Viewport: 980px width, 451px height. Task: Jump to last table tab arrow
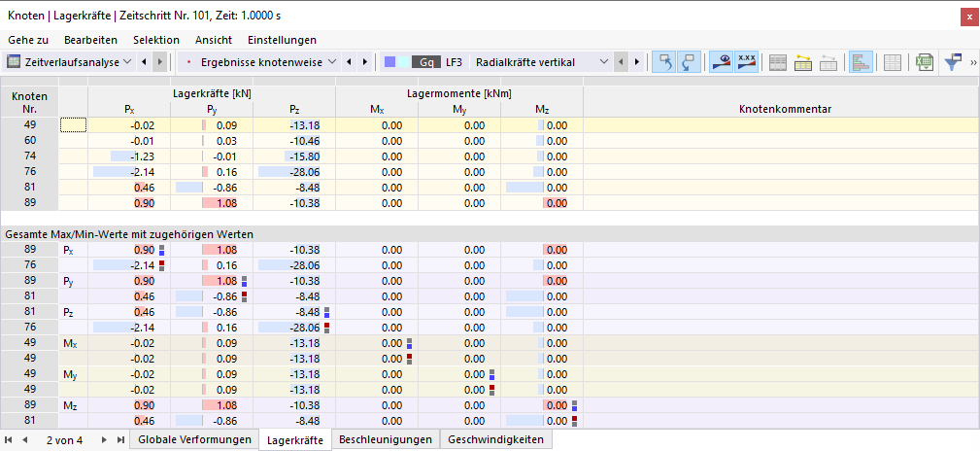(120, 439)
